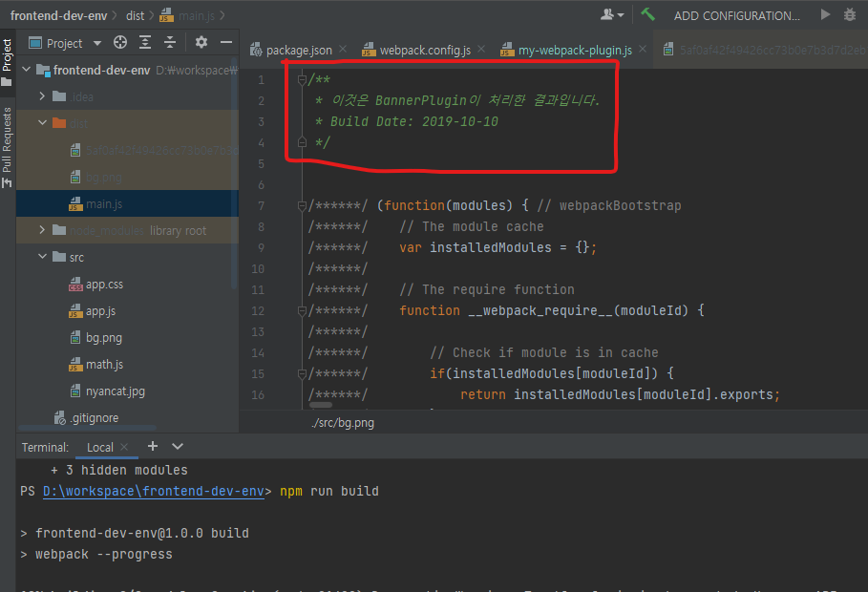
Task: Hide the Project panel with minus icon
Action: [226, 42]
